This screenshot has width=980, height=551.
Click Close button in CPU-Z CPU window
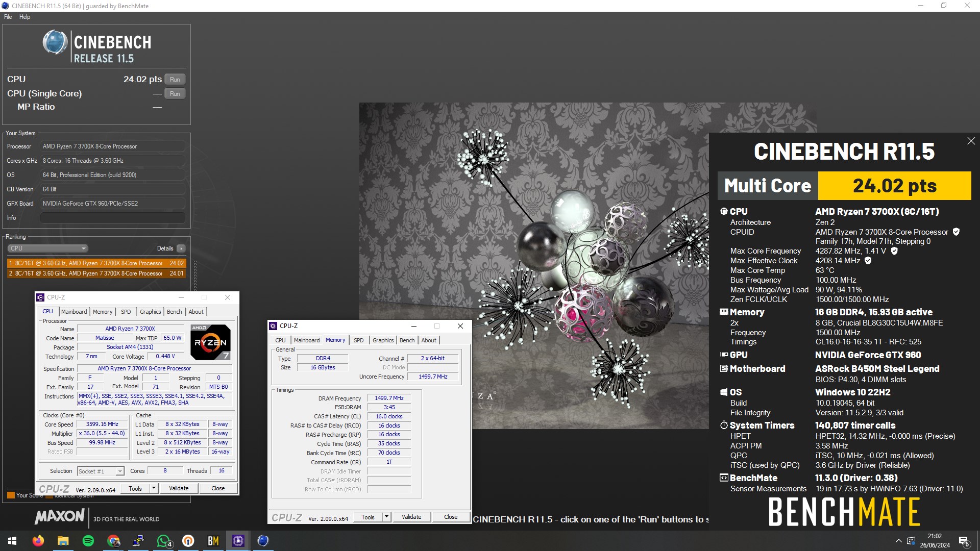(218, 488)
